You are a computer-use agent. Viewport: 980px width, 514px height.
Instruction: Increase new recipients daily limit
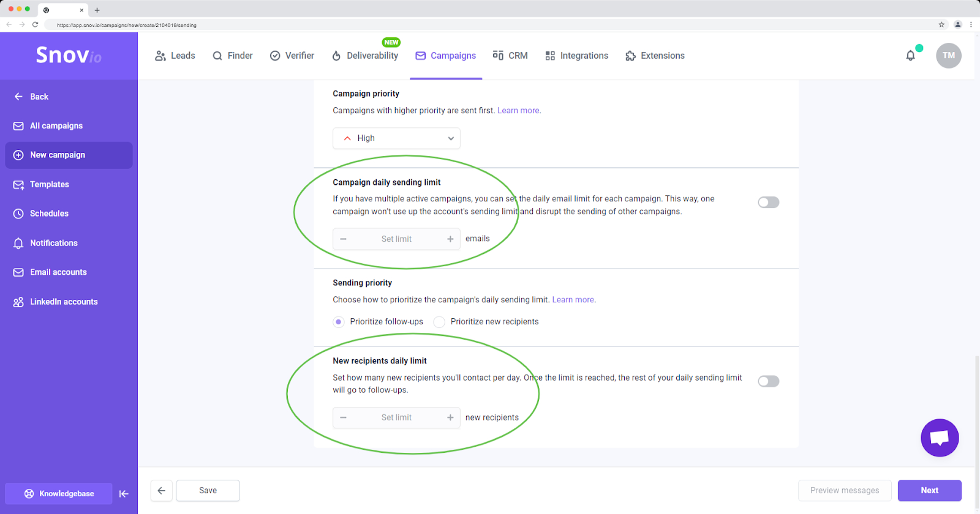pos(450,418)
